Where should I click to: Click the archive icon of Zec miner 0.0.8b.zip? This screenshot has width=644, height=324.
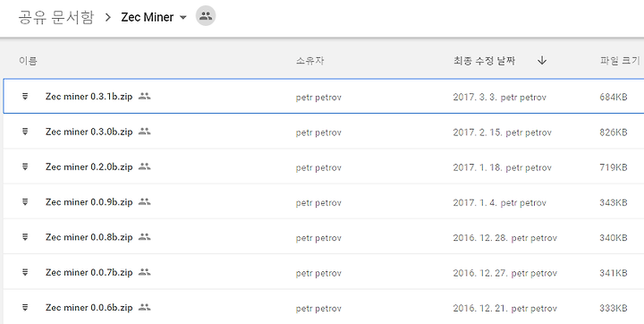click(25, 237)
